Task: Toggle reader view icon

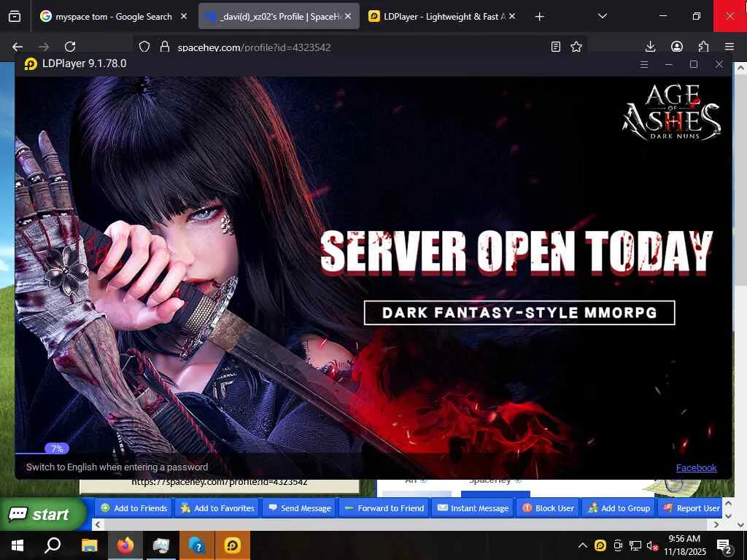Action: pos(555,47)
